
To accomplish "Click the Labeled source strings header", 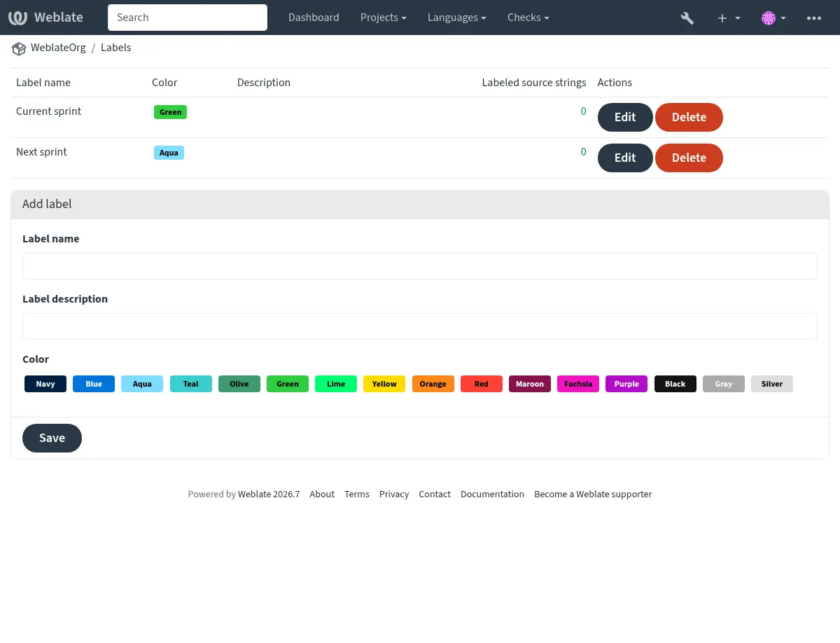I will pos(534,83).
